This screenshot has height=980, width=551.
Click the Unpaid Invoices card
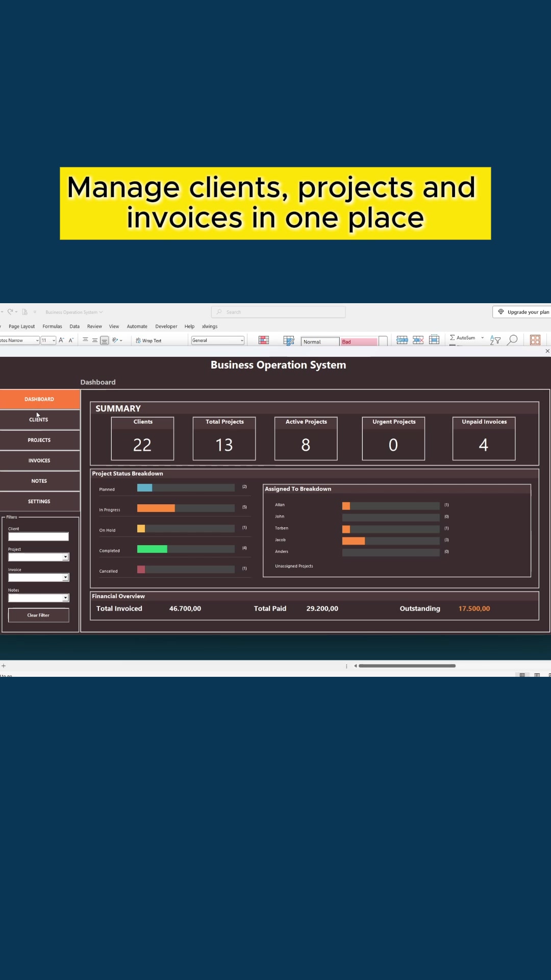484,438
